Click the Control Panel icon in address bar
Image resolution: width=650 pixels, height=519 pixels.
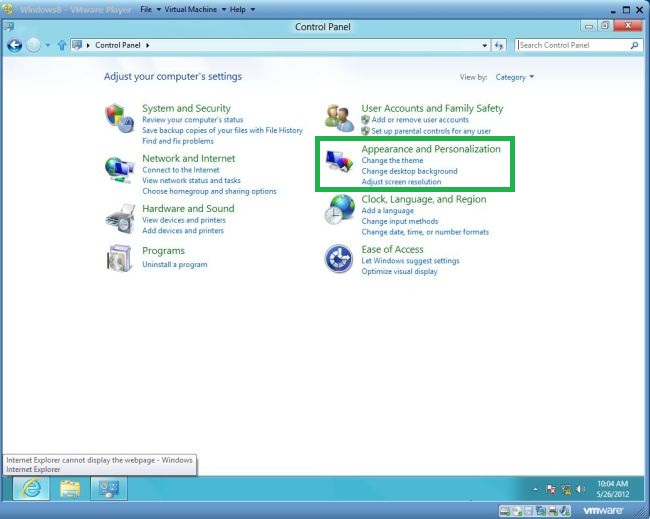[77, 45]
